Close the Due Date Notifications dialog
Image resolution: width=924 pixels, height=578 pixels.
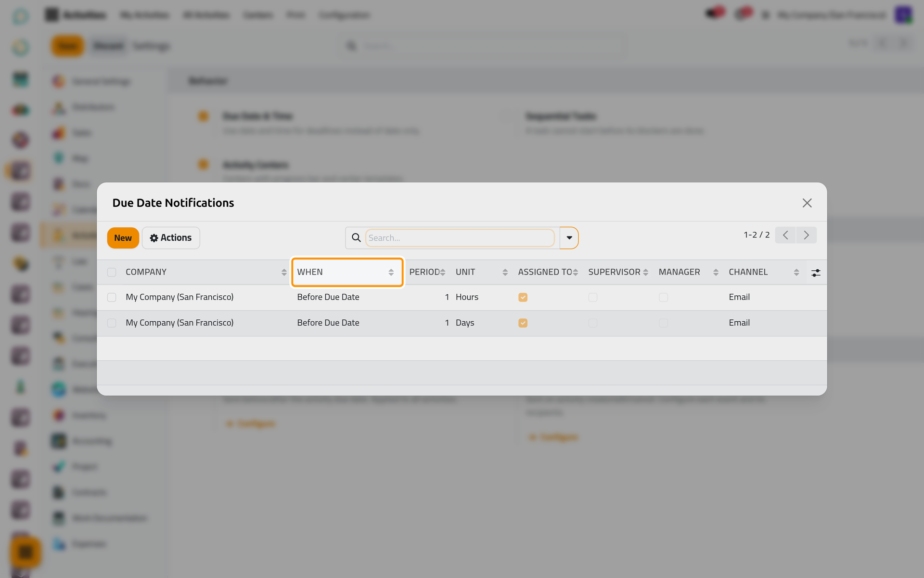807,203
